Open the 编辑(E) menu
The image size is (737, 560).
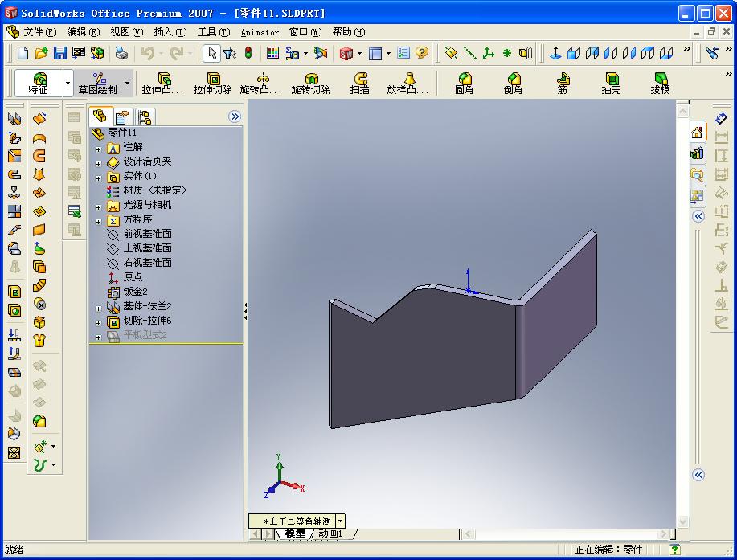(84, 32)
